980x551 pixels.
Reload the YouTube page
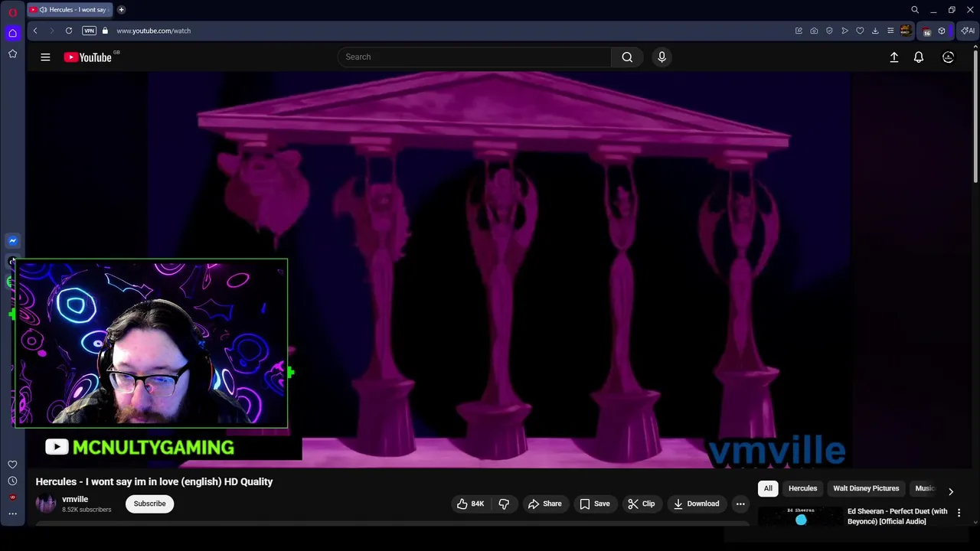pos(69,31)
